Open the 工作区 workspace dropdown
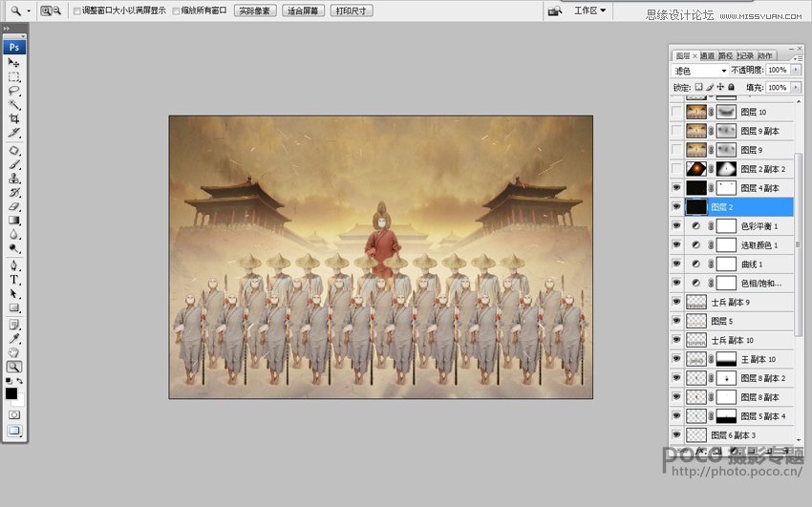The height and width of the screenshot is (507, 812). 589,11
